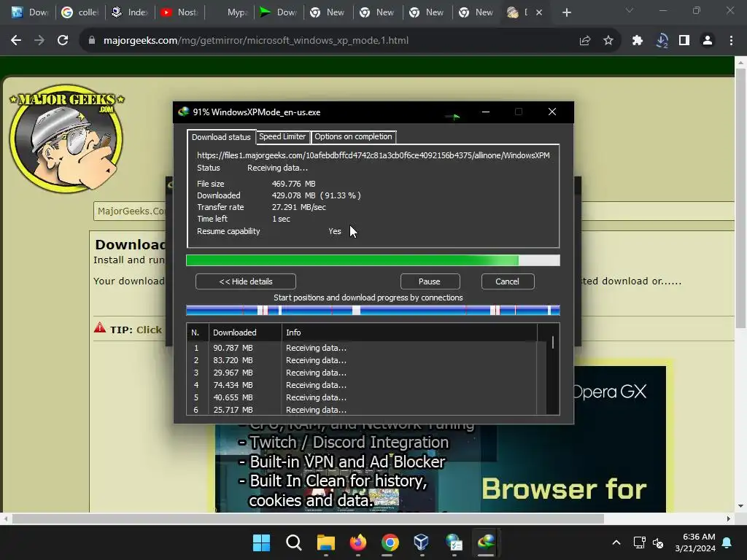747x560 pixels.
Task: Switch to the Google colle browser tab
Action: coord(80,12)
